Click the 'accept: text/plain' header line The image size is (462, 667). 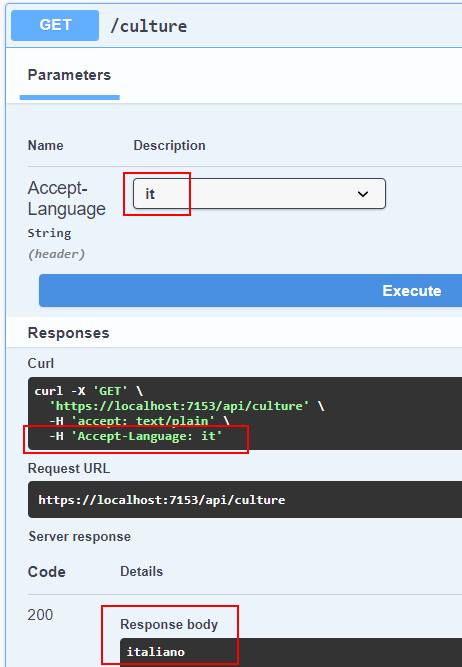point(139,421)
